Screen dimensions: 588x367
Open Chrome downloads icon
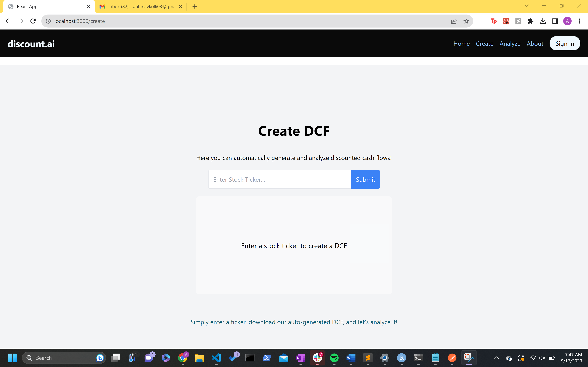pyautogui.click(x=543, y=21)
